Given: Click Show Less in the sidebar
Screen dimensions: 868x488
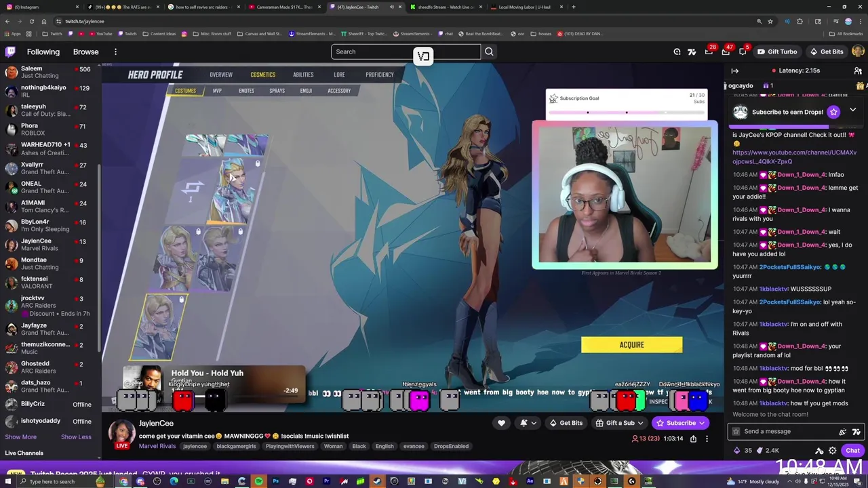Looking at the screenshot, I should tap(76, 436).
